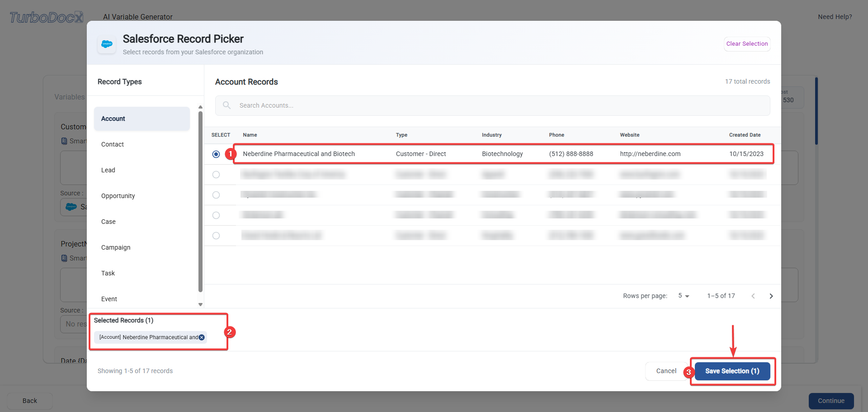Click the SELECT column header
This screenshot has height=412, width=868.
coord(221,135)
